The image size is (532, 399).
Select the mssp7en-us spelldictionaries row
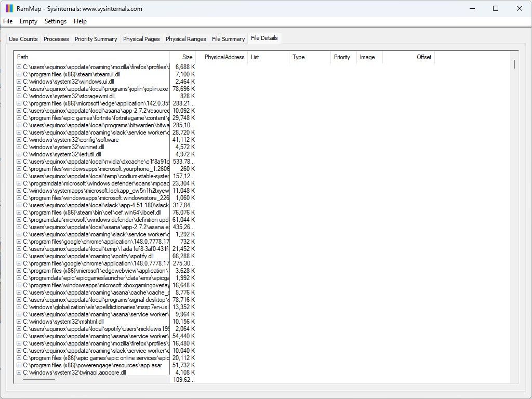point(96,307)
